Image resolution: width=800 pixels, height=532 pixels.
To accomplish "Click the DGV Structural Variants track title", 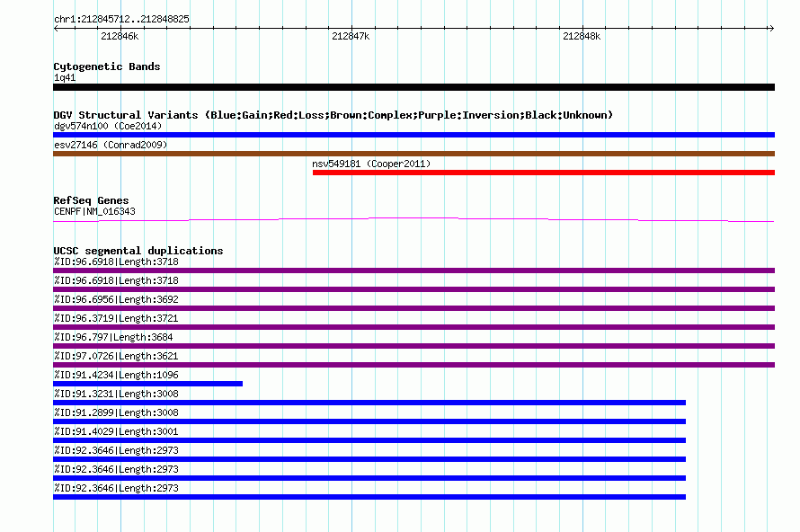I will 333,115.
